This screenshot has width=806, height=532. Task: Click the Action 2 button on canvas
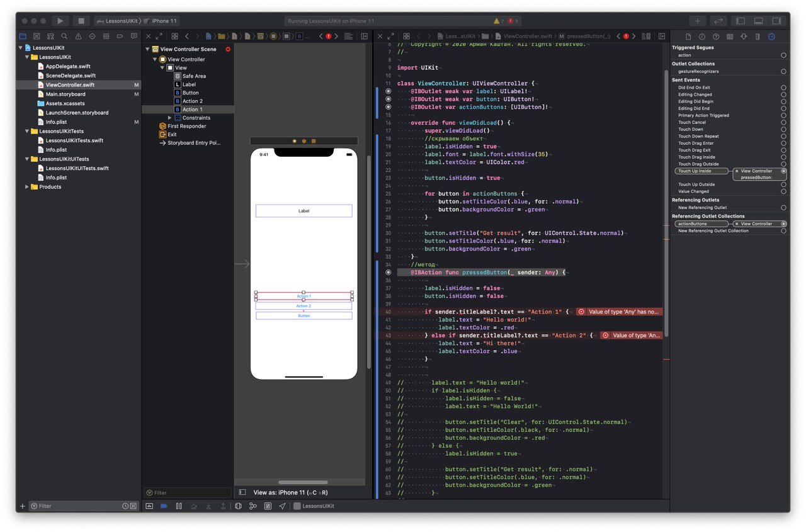point(304,306)
